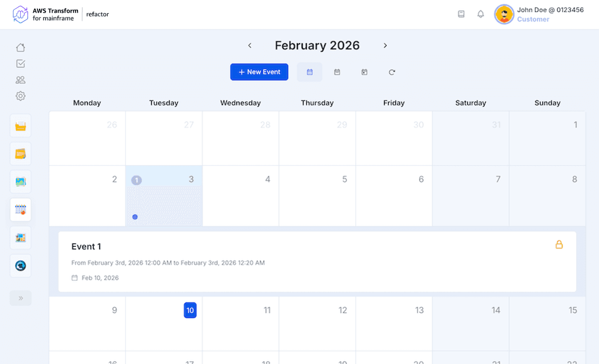This screenshot has height=364, width=599.
Task: Switch to month view calendar icon
Action: [x=310, y=72]
